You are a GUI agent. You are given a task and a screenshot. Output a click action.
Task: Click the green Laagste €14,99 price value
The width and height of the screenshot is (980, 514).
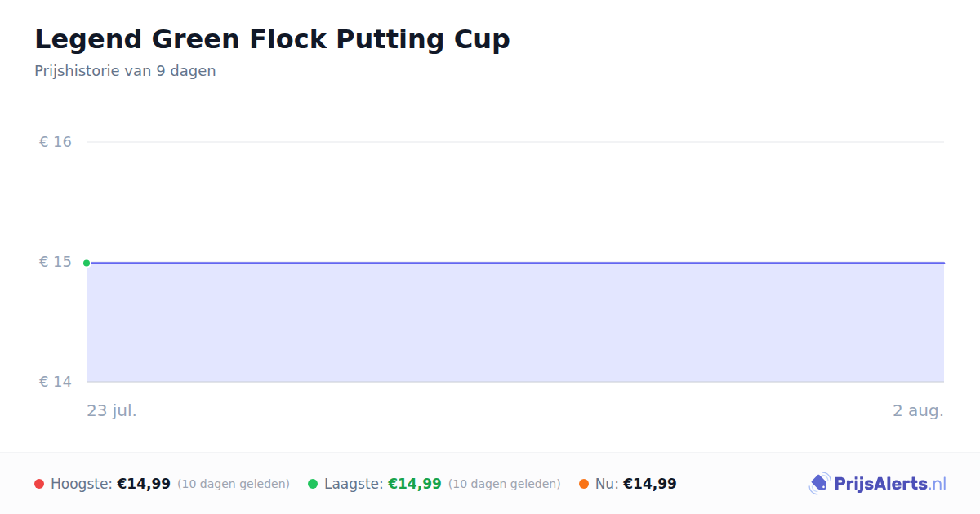pyautogui.click(x=415, y=484)
